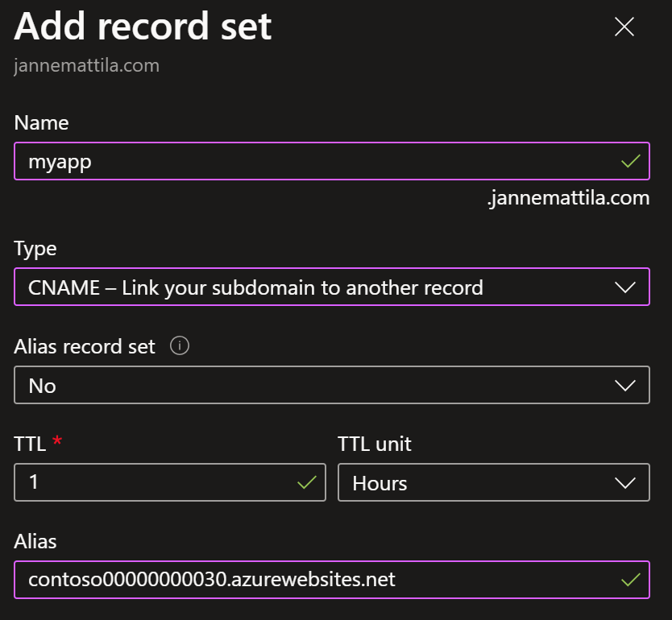Show info about Alias record set
The image size is (672, 620).
[180, 345]
